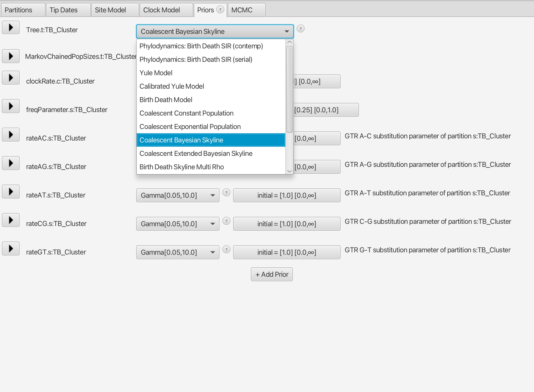This screenshot has width=534, height=392.
Task: Open rateAT Gamma distribution dropdown
Action: [x=178, y=195]
